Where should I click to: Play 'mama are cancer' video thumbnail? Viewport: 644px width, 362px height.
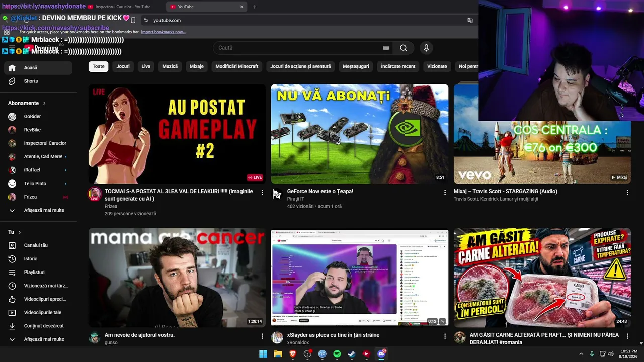pos(177,278)
